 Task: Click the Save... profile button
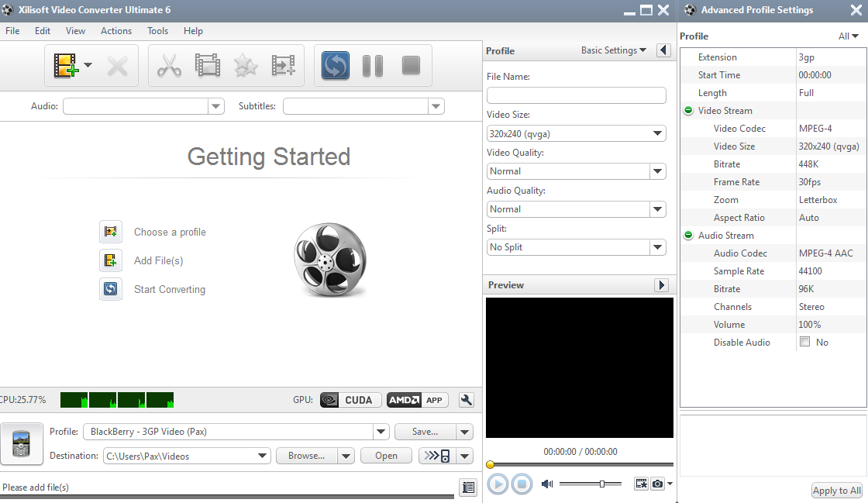tap(425, 432)
